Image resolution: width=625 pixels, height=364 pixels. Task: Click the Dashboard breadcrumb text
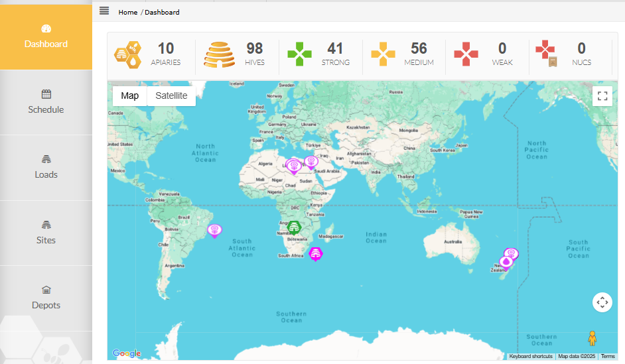click(x=162, y=13)
